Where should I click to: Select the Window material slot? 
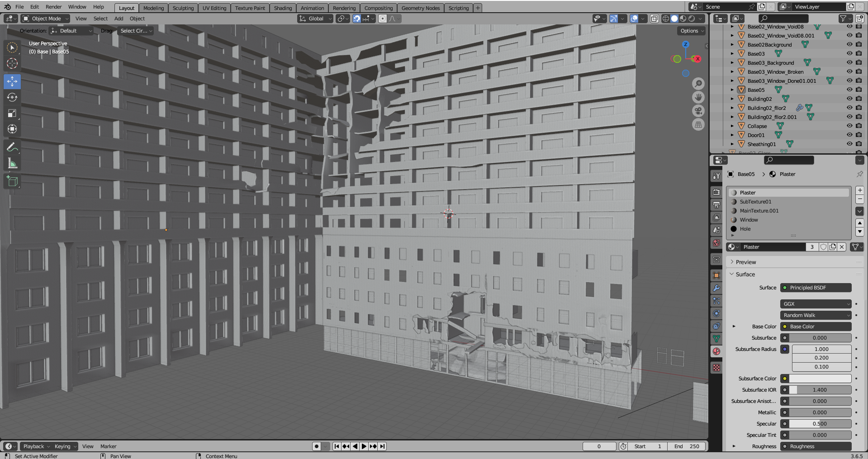click(749, 220)
